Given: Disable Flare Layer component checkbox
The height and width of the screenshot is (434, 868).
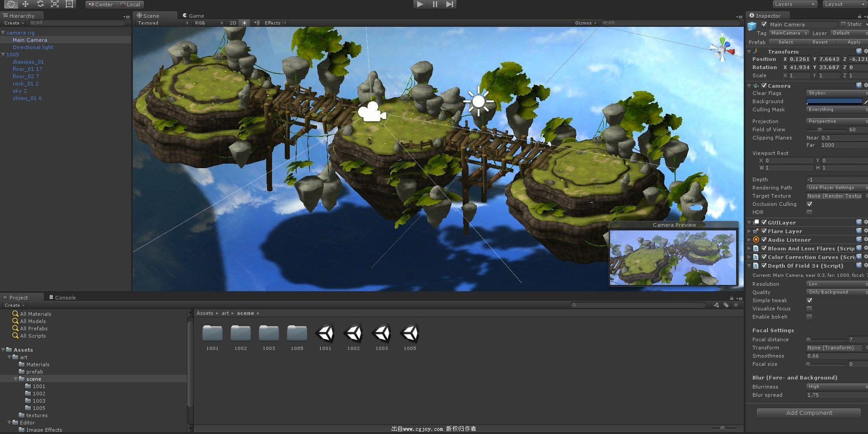Looking at the screenshot, I should pyautogui.click(x=764, y=231).
